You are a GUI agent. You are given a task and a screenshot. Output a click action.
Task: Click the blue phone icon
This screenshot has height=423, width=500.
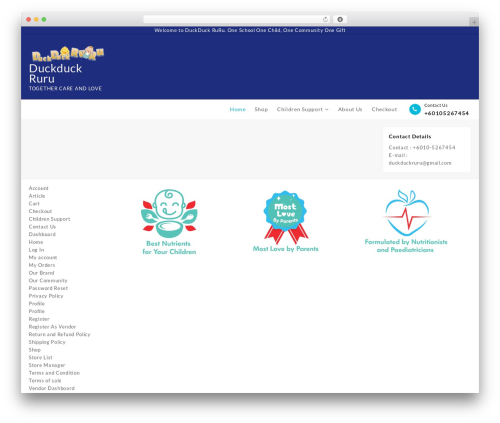415,109
